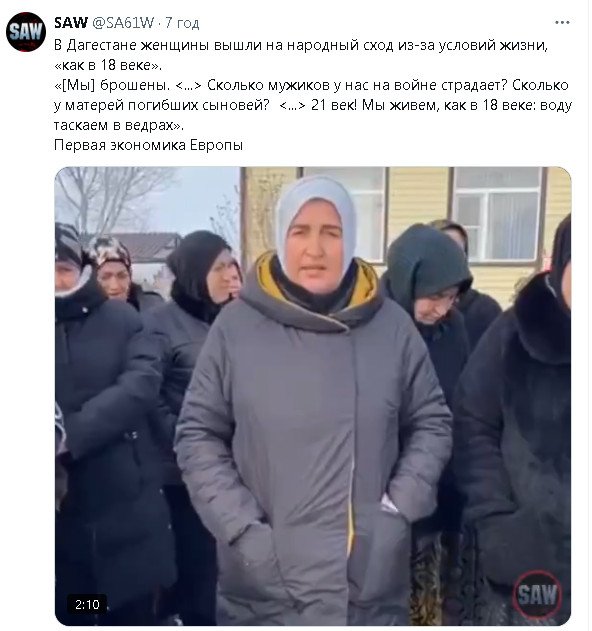Click the line 'у матерей погибших сыновей?'

pyautogui.click(x=161, y=105)
